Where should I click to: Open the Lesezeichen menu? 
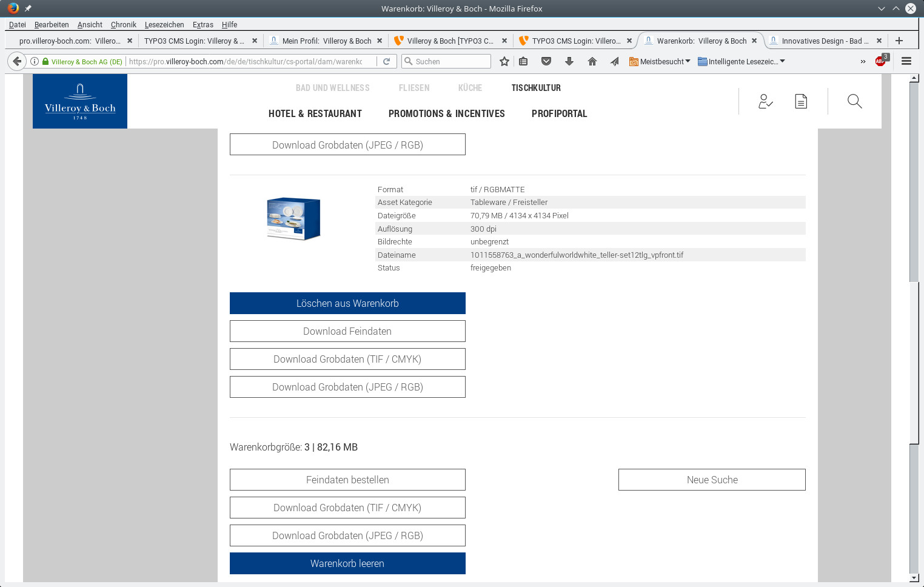pyautogui.click(x=164, y=24)
